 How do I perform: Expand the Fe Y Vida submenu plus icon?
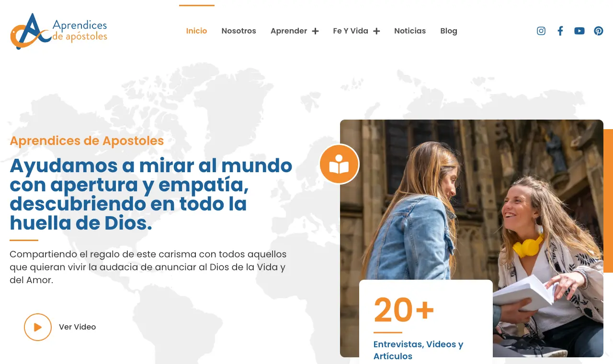(376, 31)
